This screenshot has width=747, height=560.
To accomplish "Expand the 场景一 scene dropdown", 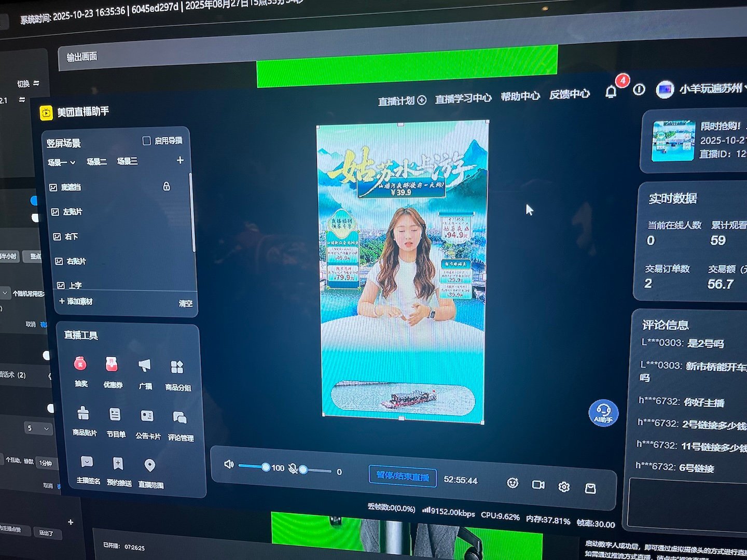I will (x=61, y=162).
